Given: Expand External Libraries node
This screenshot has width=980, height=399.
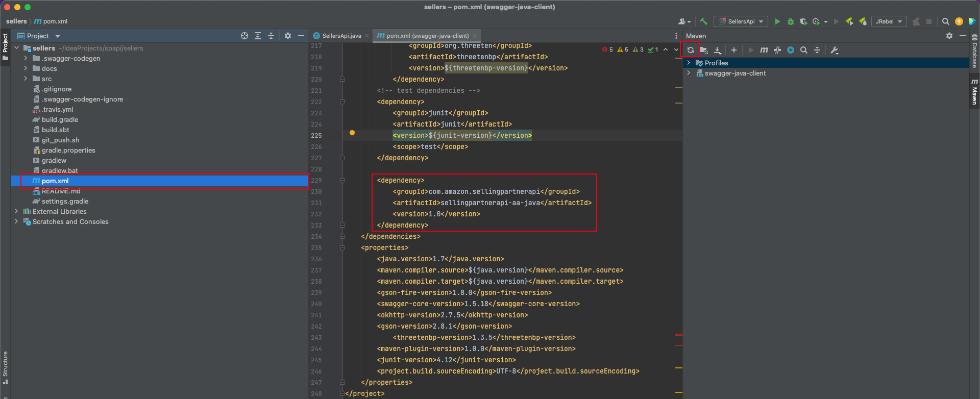Looking at the screenshot, I should click(16, 211).
